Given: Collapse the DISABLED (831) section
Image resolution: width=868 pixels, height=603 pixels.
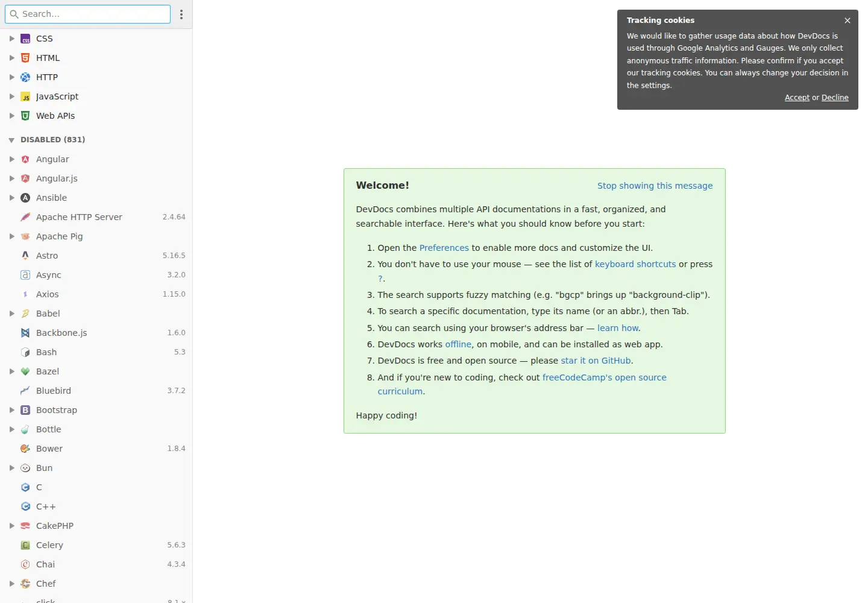Looking at the screenshot, I should point(11,140).
